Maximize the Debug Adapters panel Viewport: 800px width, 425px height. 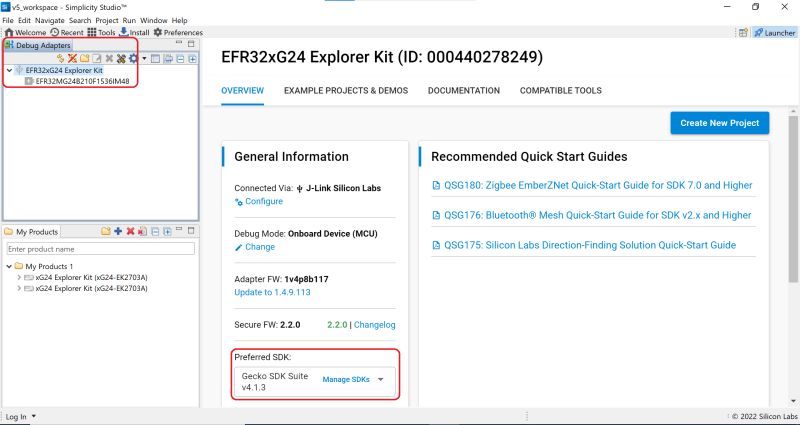click(191, 44)
